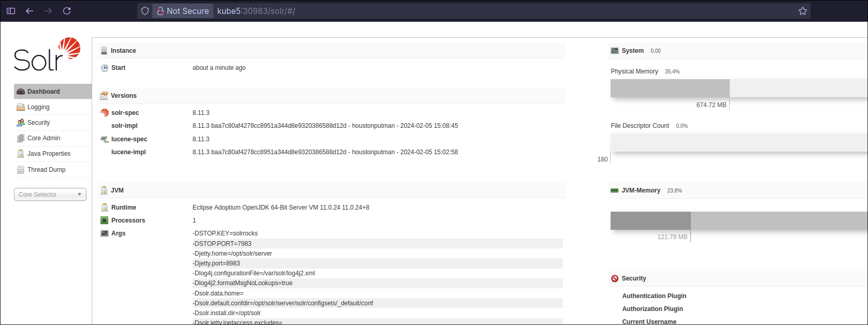Image resolution: width=868 pixels, height=325 pixels.
Task: Open the Thread Dump menu item
Action: (x=53, y=170)
